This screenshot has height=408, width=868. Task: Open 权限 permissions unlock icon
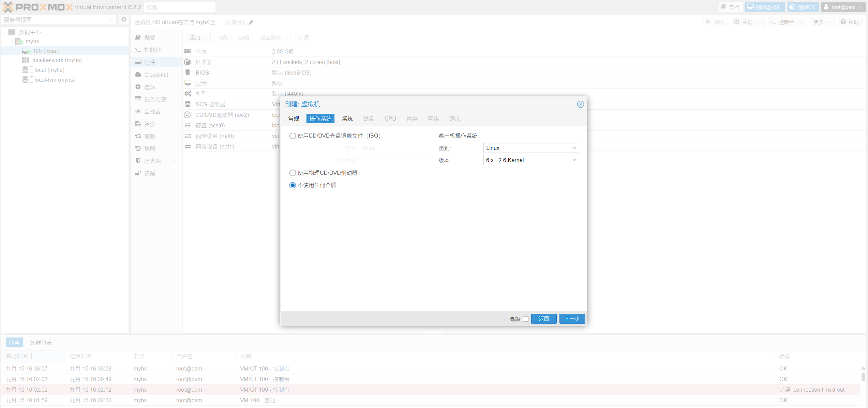point(138,173)
